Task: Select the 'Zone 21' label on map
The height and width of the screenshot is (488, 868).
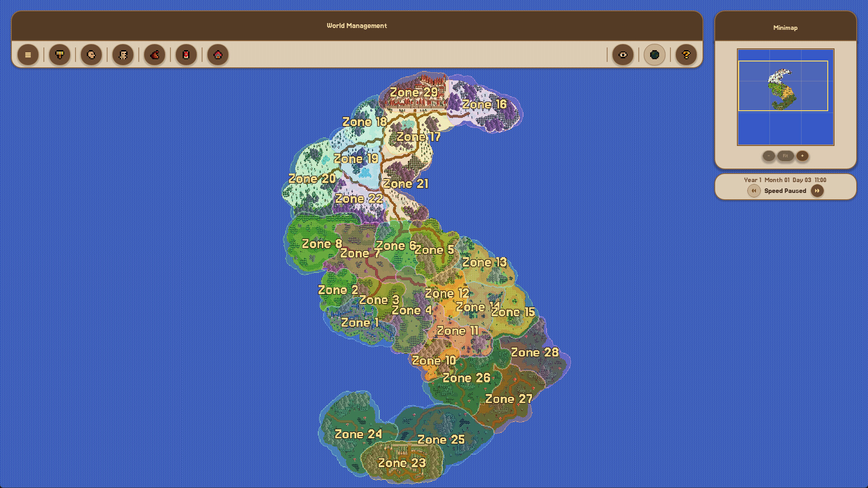Action: point(406,183)
